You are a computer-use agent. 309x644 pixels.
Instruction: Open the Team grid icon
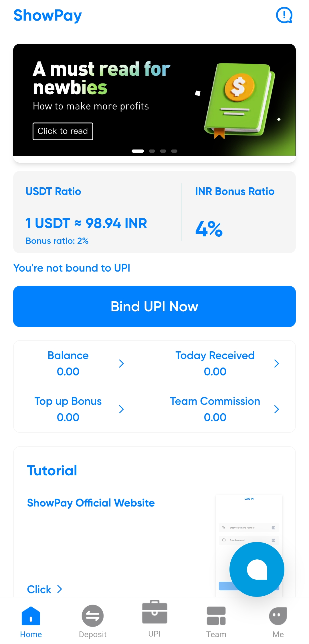(x=216, y=616)
